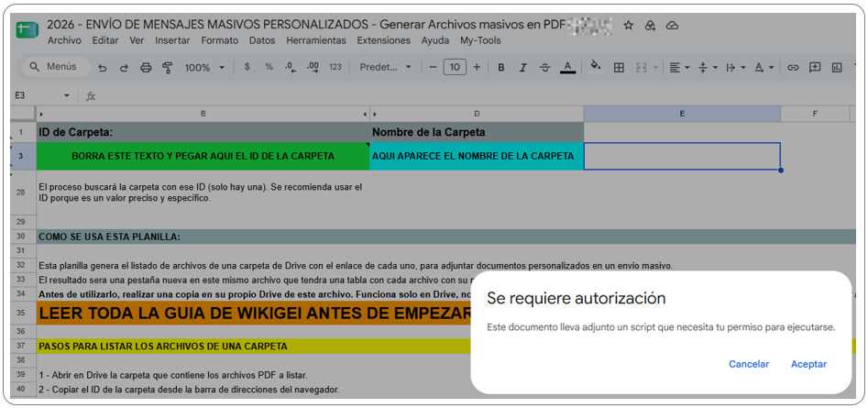
Task: Open the 123 more formats menu
Action: pos(335,67)
